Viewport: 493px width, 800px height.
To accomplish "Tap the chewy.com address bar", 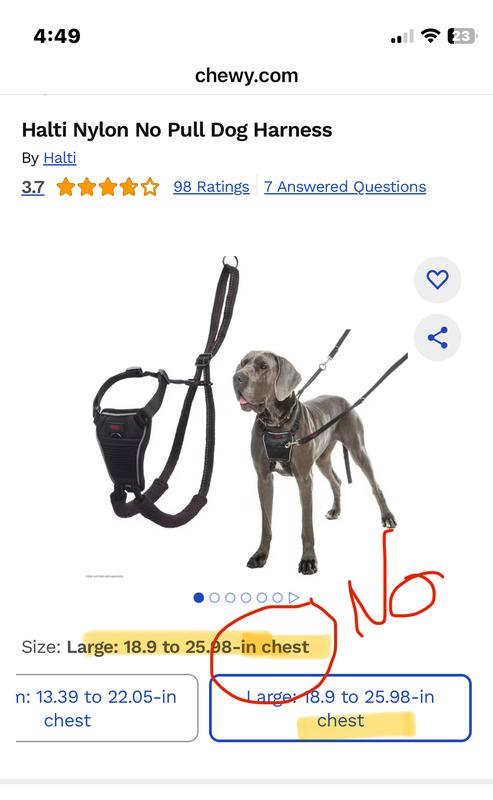I will pyautogui.click(x=246, y=76).
